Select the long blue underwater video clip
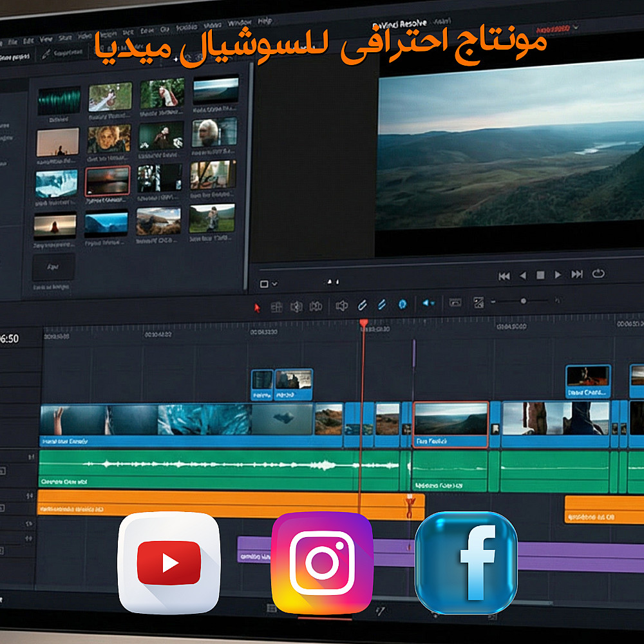644x644 pixels. pos(191,425)
